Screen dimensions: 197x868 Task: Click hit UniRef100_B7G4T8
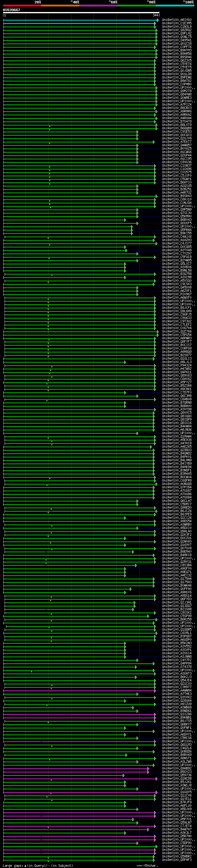coord(177,121)
